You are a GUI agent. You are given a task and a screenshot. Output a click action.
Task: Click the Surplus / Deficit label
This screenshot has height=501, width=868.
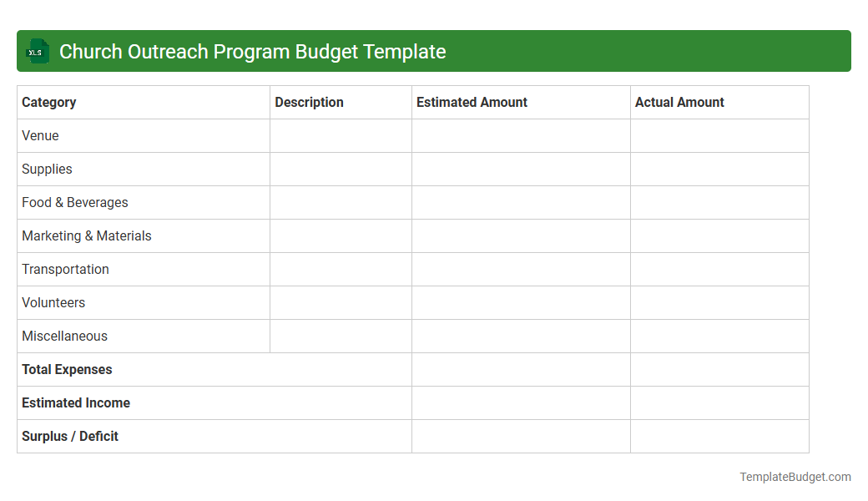click(x=70, y=436)
